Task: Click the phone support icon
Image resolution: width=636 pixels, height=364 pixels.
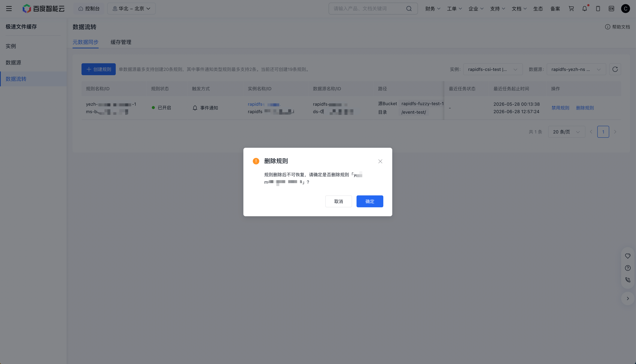Action: [628, 280]
